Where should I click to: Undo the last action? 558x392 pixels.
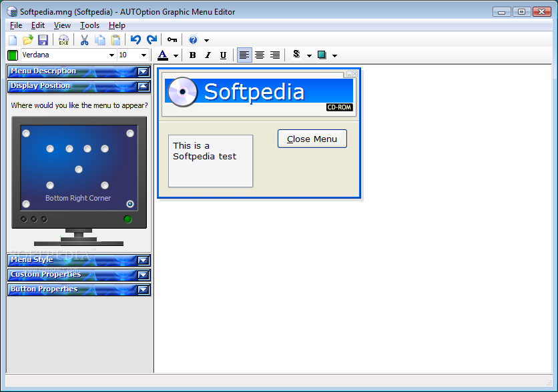pyautogui.click(x=135, y=40)
